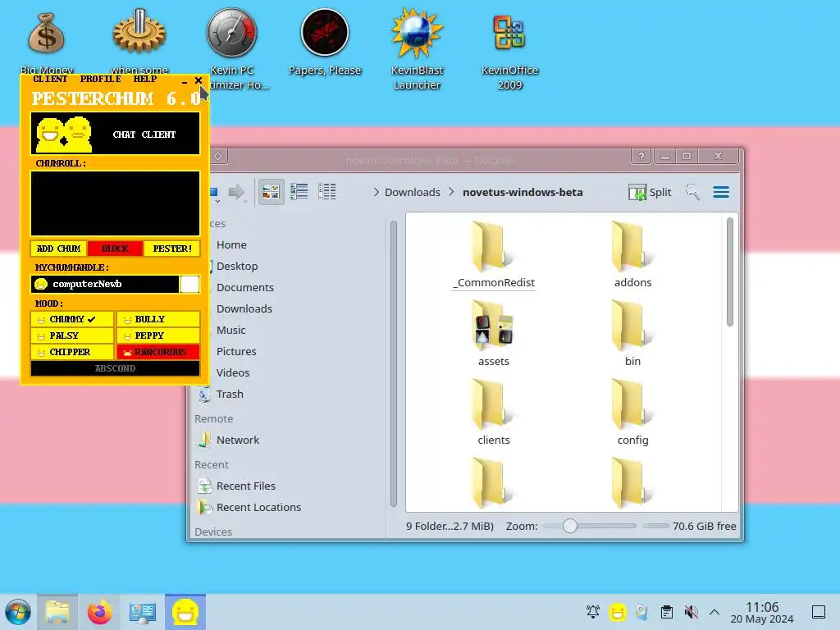The height and width of the screenshot is (630, 840).
Task: Toggle Split view in Dolphin
Action: pyautogui.click(x=650, y=192)
